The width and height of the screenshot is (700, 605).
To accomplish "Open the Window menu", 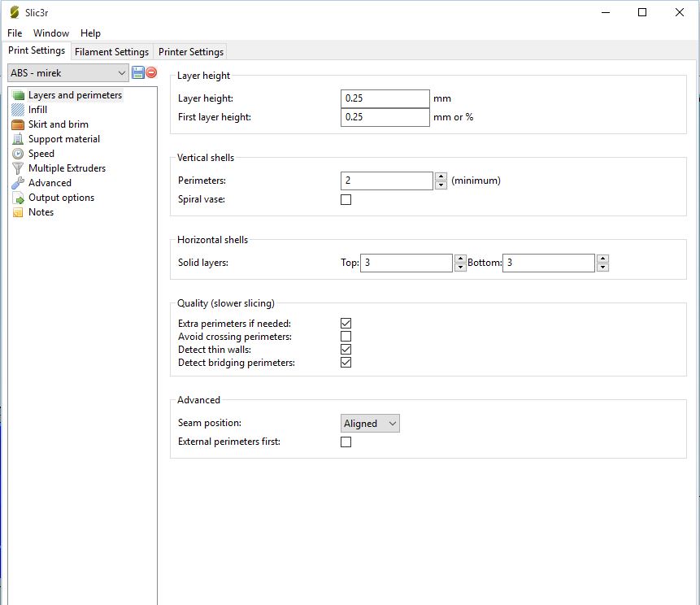I will click(51, 33).
